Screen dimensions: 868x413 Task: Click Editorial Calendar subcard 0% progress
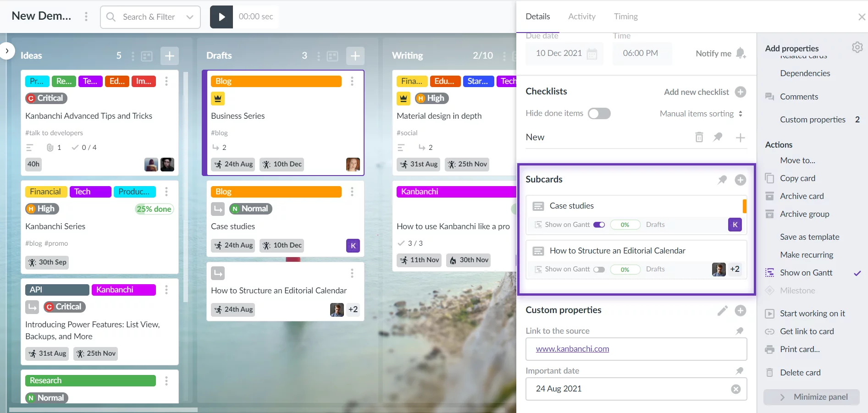[x=625, y=270]
